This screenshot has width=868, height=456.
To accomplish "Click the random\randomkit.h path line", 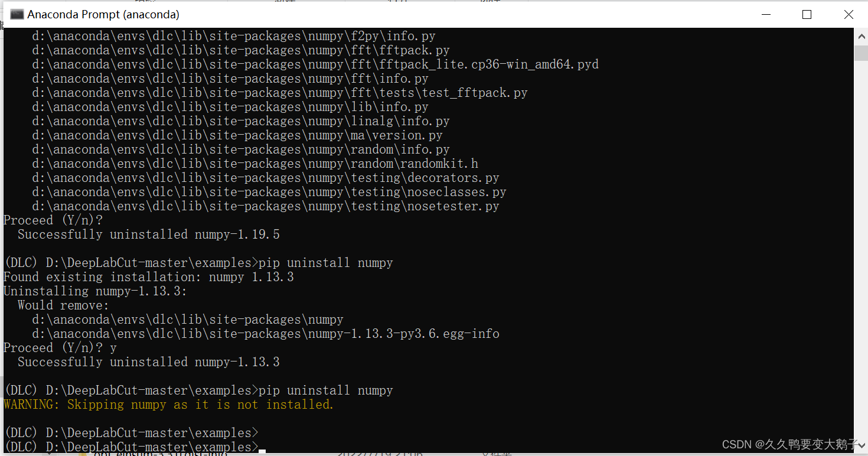I will point(255,164).
